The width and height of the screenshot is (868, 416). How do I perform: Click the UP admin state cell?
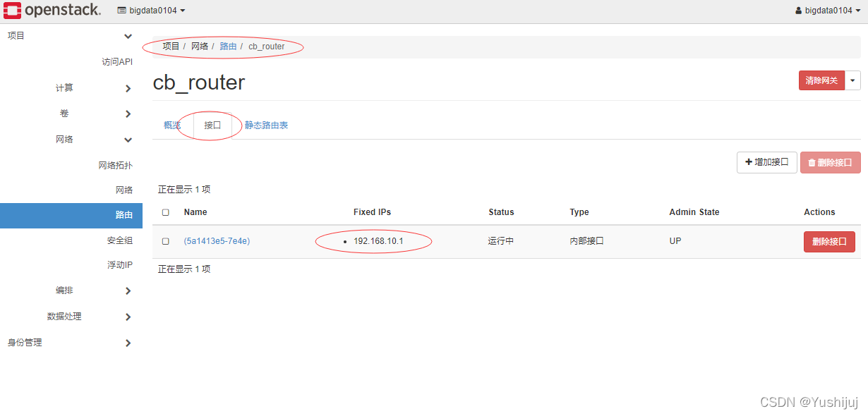point(675,241)
